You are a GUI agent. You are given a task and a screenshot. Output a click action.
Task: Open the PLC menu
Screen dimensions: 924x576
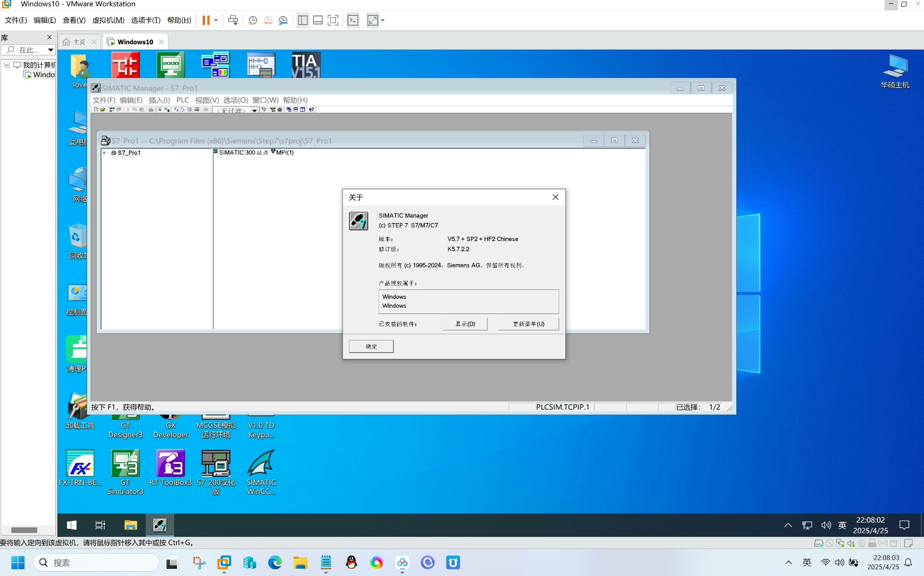point(183,100)
